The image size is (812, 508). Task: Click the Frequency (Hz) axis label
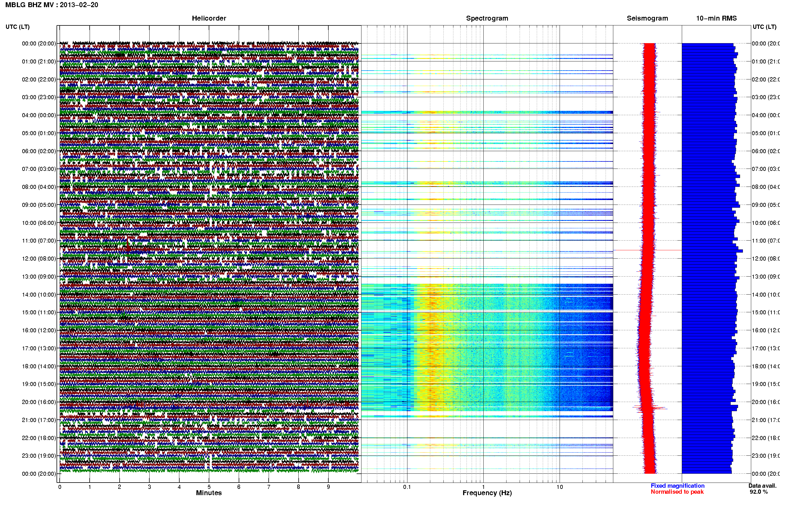click(x=487, y=493)
